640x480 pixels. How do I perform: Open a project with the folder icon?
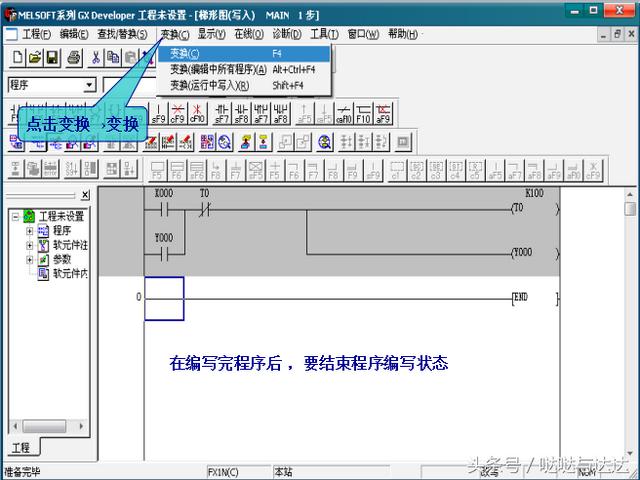click(x=35, y=58)
